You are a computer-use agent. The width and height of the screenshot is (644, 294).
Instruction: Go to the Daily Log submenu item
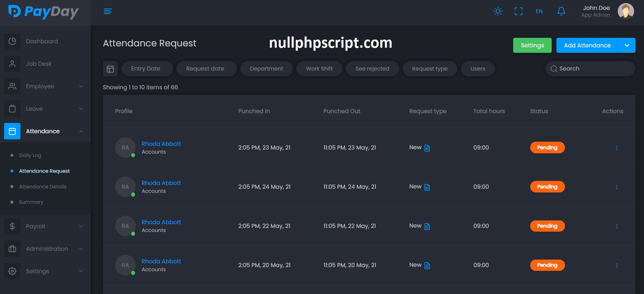30,155
